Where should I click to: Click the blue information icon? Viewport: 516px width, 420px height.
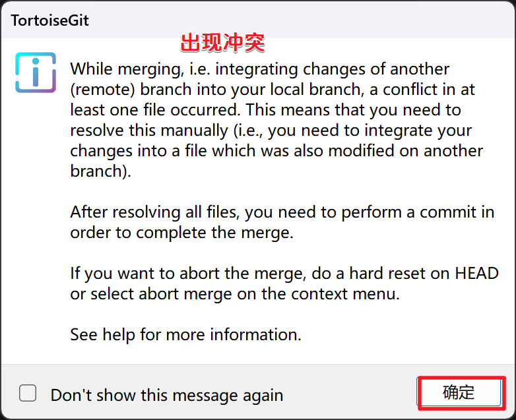pos(36,72)
